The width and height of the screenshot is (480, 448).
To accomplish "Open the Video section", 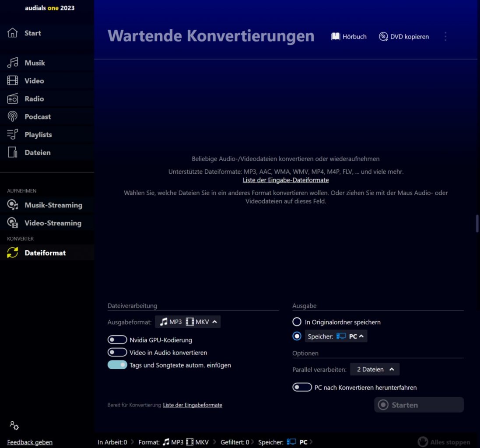I will (47, 80).
